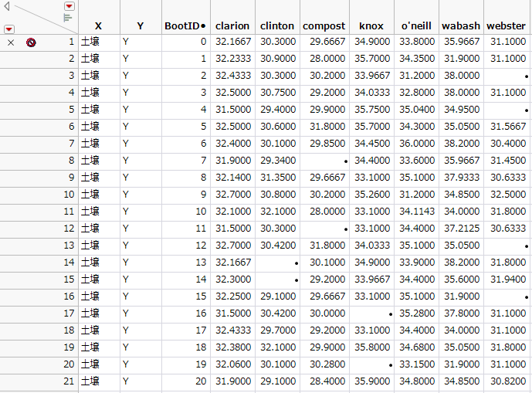Click the missing compost cell in row 8
The image size is (532, 393).
(324, 161)
